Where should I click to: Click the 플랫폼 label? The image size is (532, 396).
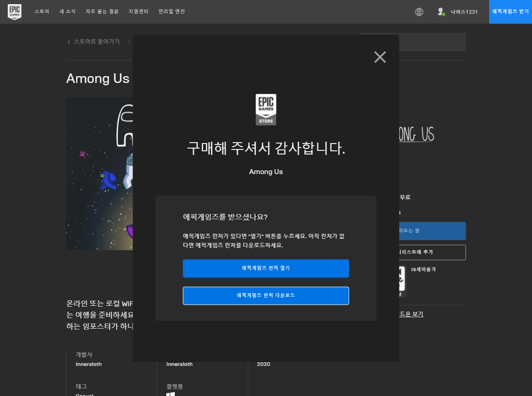pos(174,386)
